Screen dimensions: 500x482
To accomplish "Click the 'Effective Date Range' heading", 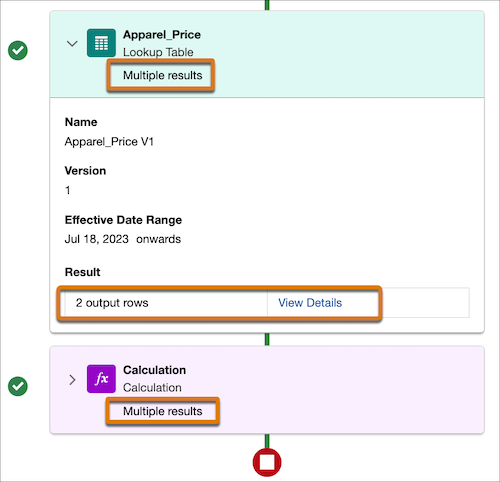I will click(123, 220).
